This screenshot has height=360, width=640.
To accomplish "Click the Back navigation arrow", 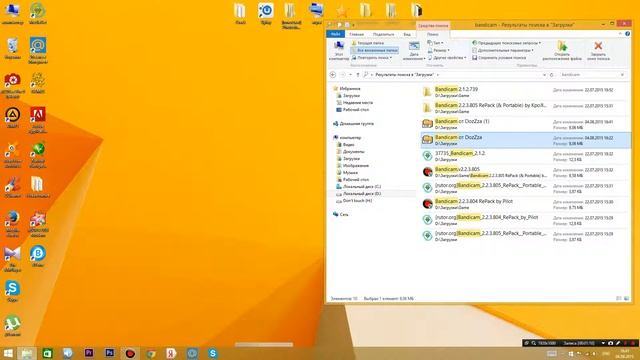I will coord(333,75).
